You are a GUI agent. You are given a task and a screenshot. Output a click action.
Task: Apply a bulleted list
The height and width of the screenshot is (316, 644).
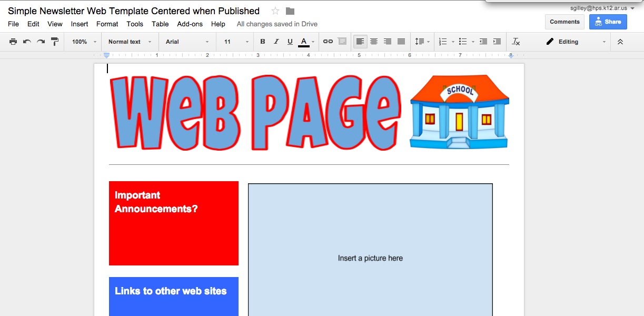tap(463, 42)
